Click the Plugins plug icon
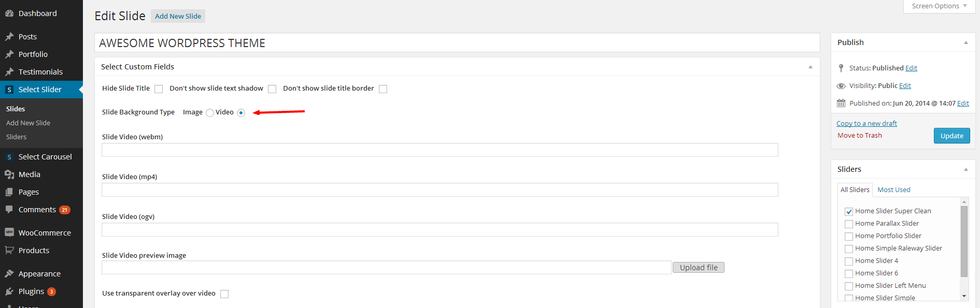980x308 pixels. (x=9, y=291)
